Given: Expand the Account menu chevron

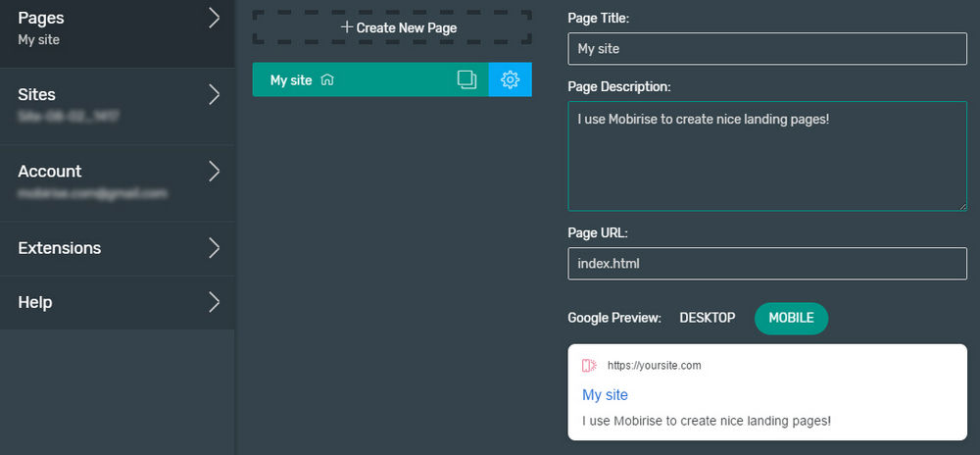Looking at the screenshot, I should tap(214, 172).
